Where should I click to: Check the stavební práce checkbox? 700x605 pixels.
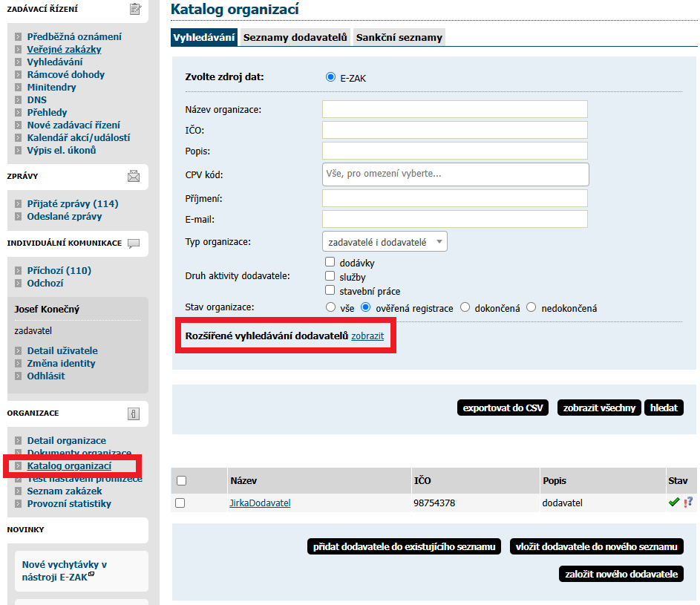pyautogui.click(x=330, y=290)
